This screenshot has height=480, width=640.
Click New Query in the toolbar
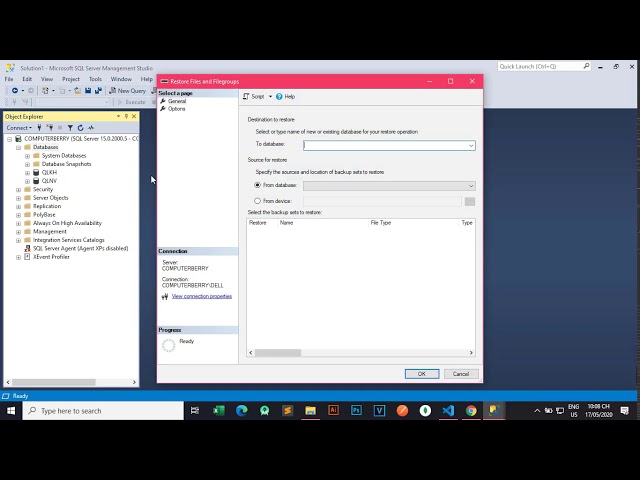pyautogui.click(x=127, y=91)
